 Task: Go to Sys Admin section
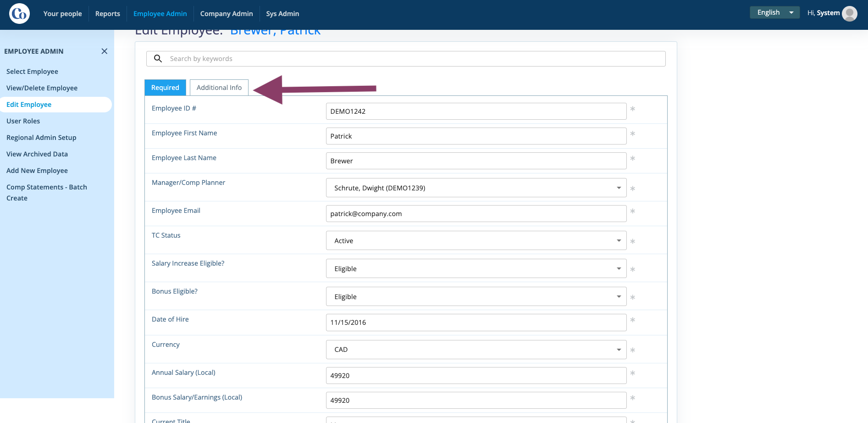282,14
